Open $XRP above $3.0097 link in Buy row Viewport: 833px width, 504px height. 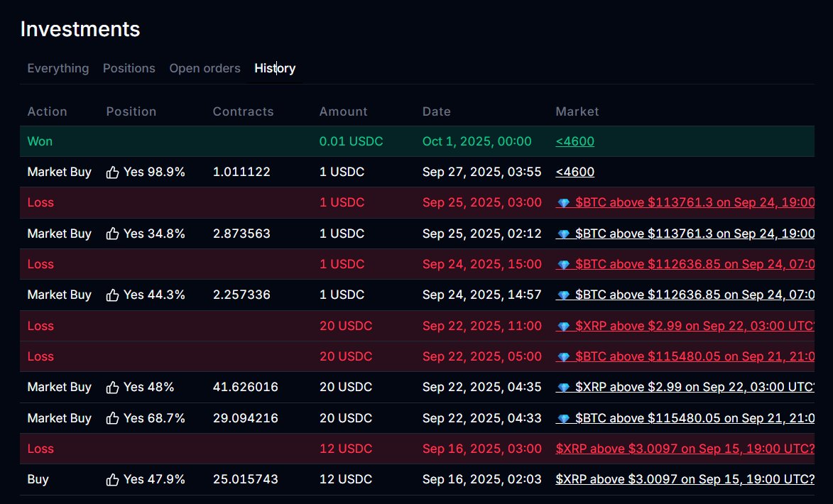click(x=685, y=480)
